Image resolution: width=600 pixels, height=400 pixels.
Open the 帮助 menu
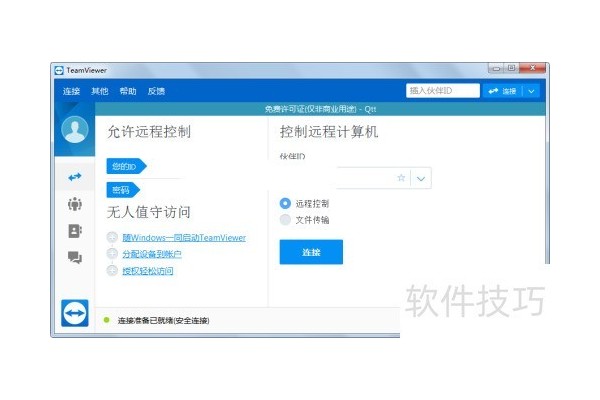(x=128, y=91)
